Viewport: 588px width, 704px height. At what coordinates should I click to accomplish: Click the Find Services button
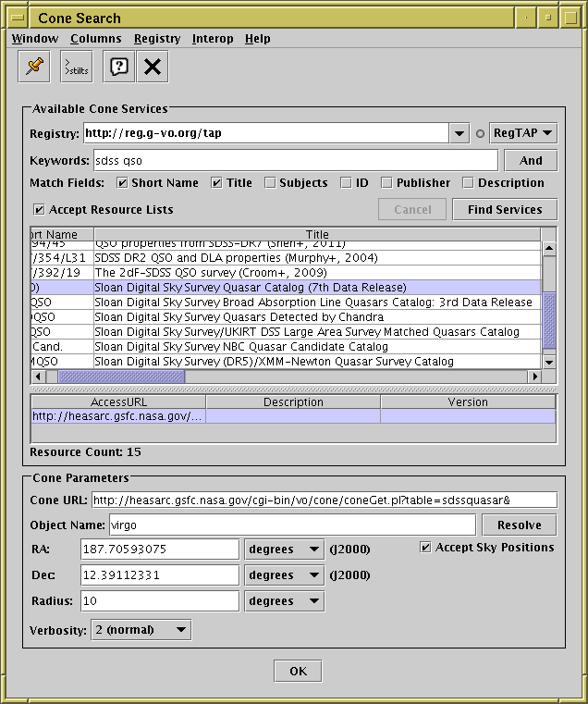505,210
